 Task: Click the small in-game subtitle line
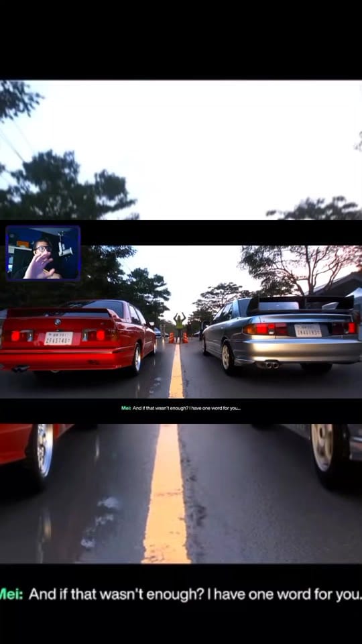(181, 408)
